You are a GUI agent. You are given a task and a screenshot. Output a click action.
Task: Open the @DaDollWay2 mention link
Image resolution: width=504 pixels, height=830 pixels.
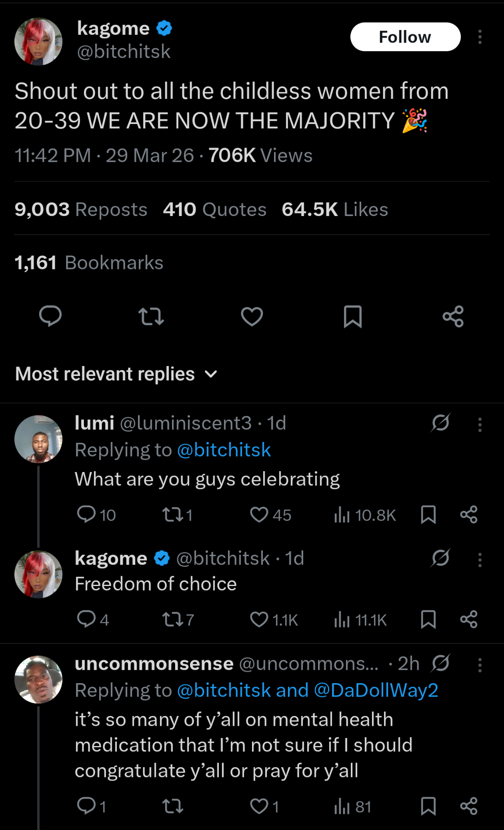pyautogui.click(x=376, y=690)
